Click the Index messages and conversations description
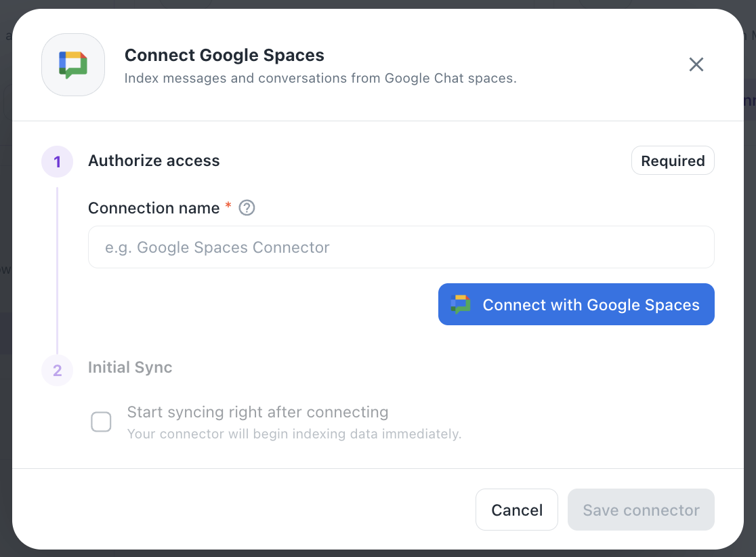The image size is (756, 557). [x=320, y=78]
